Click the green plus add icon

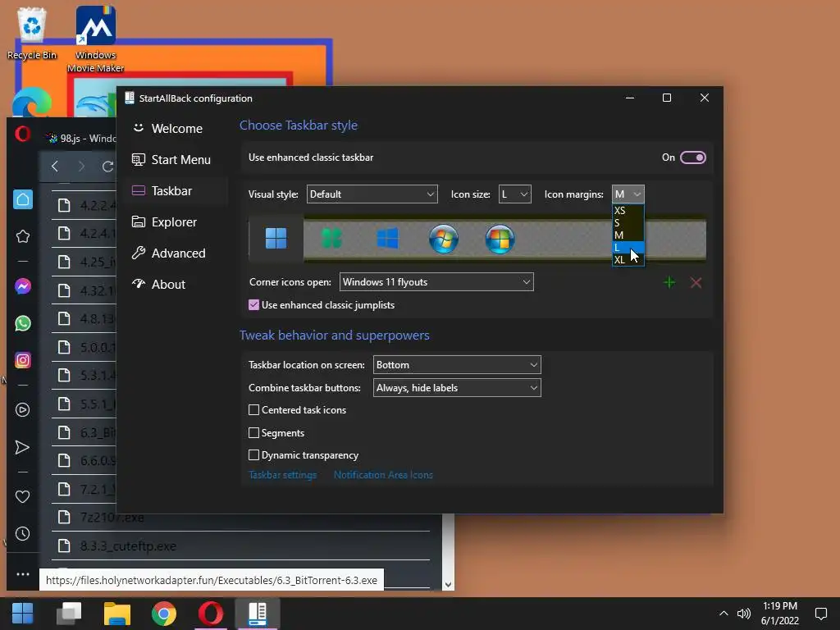[669, 282]
